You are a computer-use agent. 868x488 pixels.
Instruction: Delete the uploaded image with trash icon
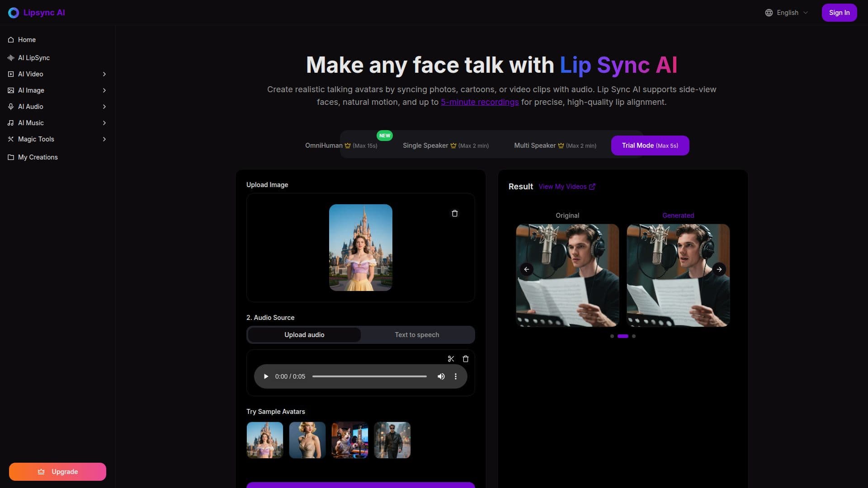tap(455, 213)
